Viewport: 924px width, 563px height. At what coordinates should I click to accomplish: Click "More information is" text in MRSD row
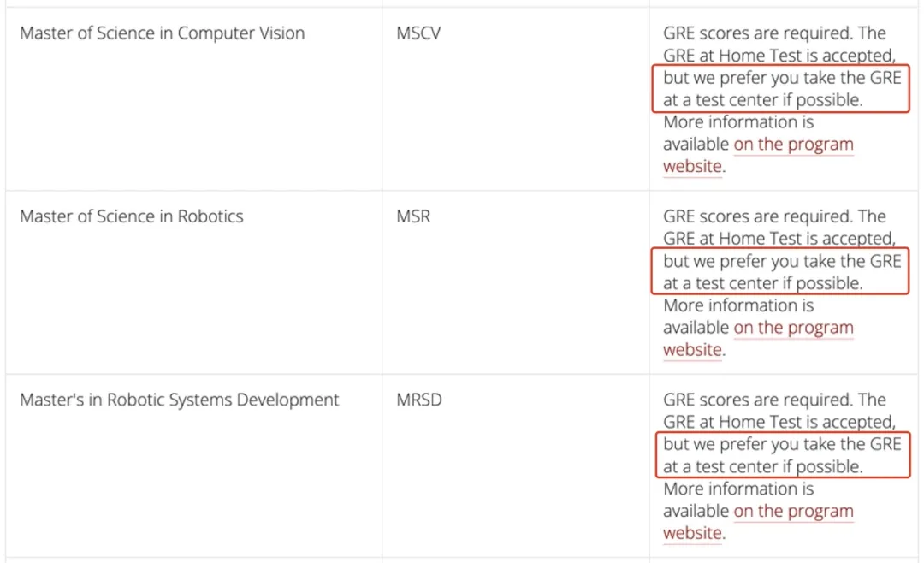[738, 489]
